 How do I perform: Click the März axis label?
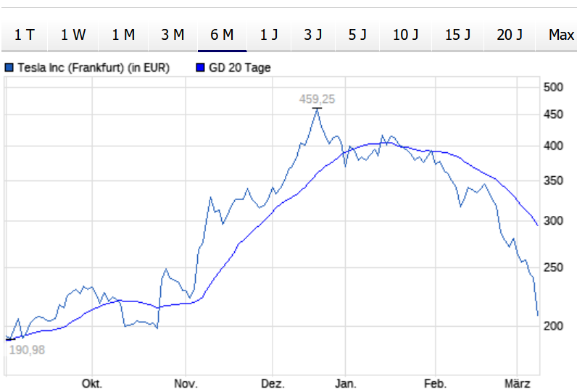518,384
